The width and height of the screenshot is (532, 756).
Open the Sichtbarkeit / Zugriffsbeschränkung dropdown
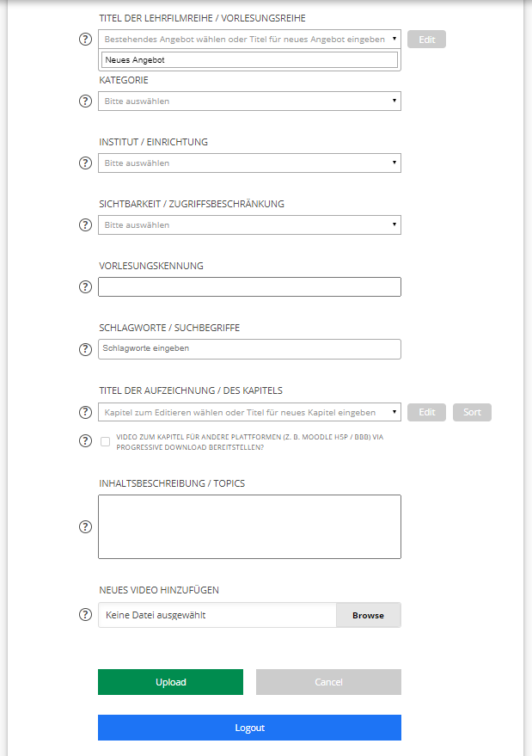pyautogui.click(x=249, y=225)
